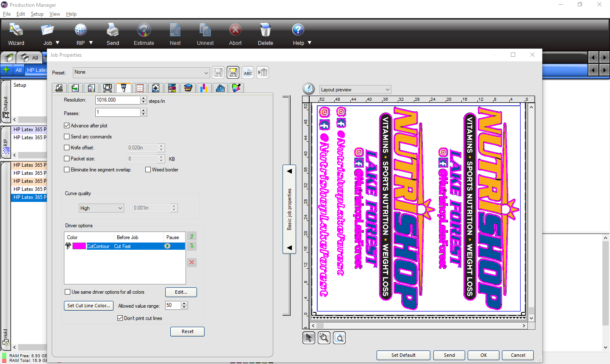Enable Weed border checkbox
Screen dimensions: 610x364
tap(148, 170)
